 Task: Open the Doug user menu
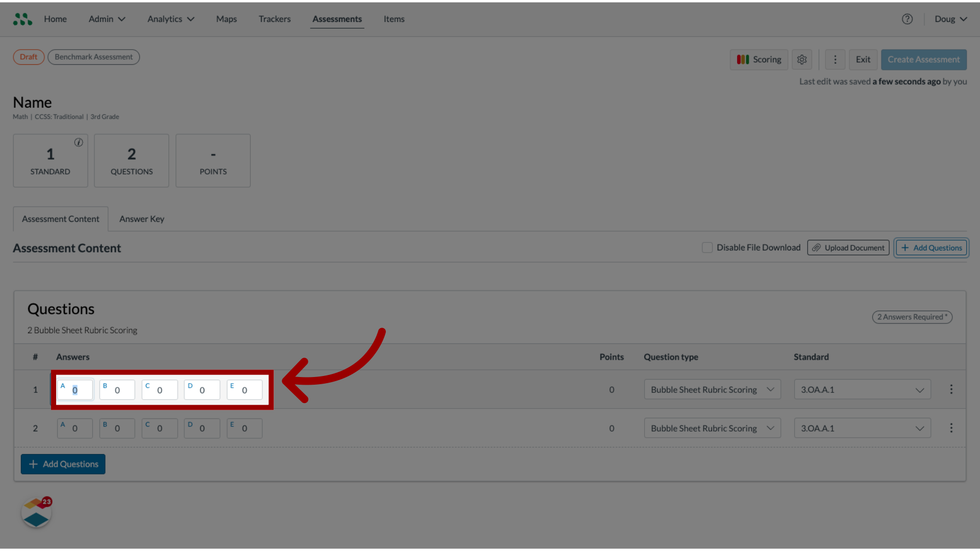click(951, 19)
